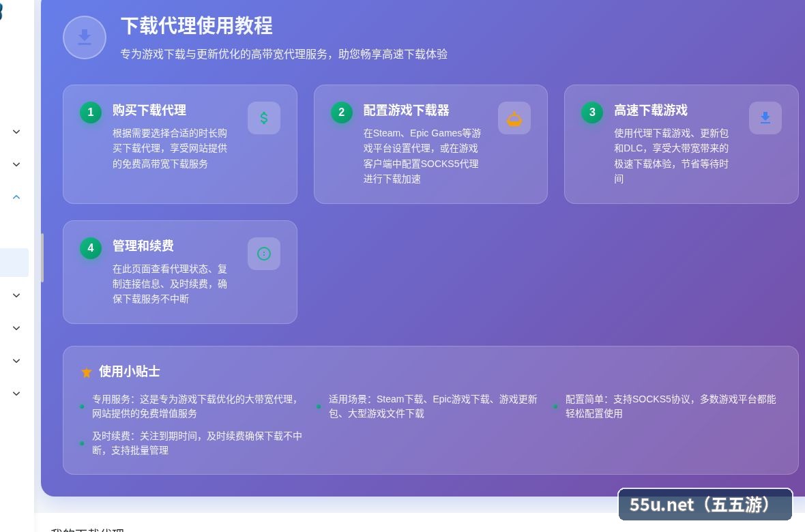Click the description 在Steam、Epic Games等游戏平台设置代理

(x=422, y=156)
